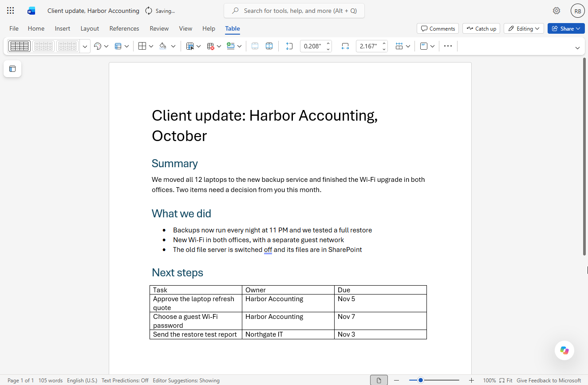Viewport: 588px width, 385px height.
Task: Open the File menu
Action: (14, 28)
